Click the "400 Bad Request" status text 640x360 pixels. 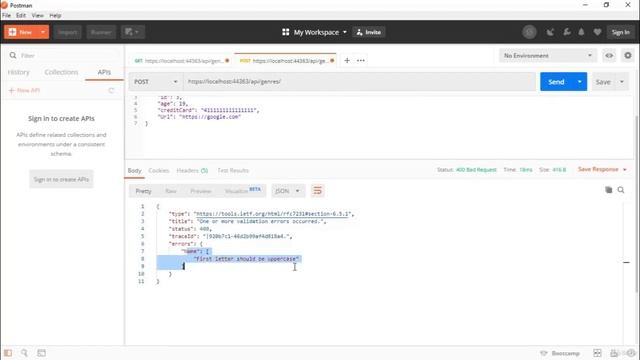click(476, 170)
